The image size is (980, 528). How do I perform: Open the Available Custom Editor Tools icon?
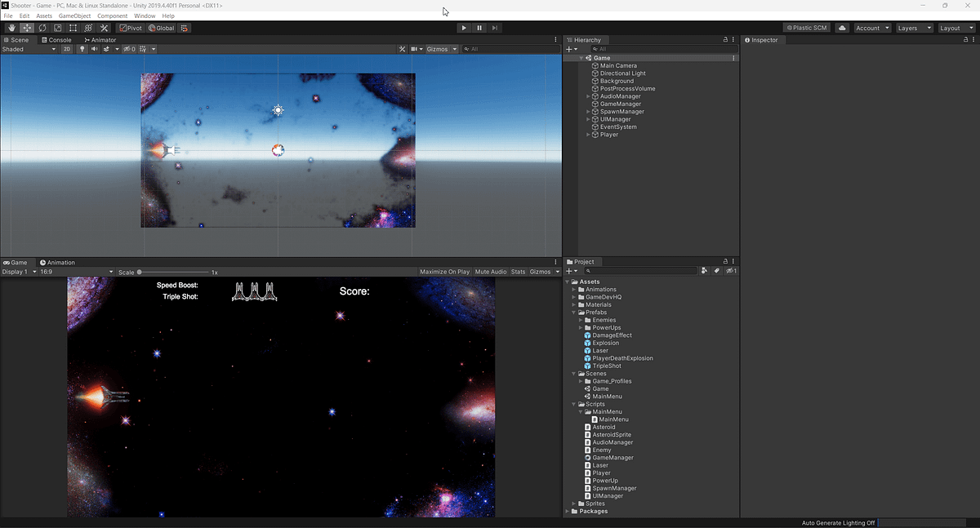click(103, 27)
